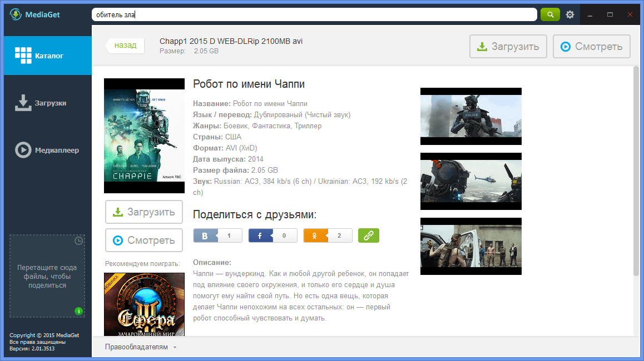Open the police robot screenshot thumbnail
Image resolution: width=644 pixels, height=361 pixels.
point(470,116)
